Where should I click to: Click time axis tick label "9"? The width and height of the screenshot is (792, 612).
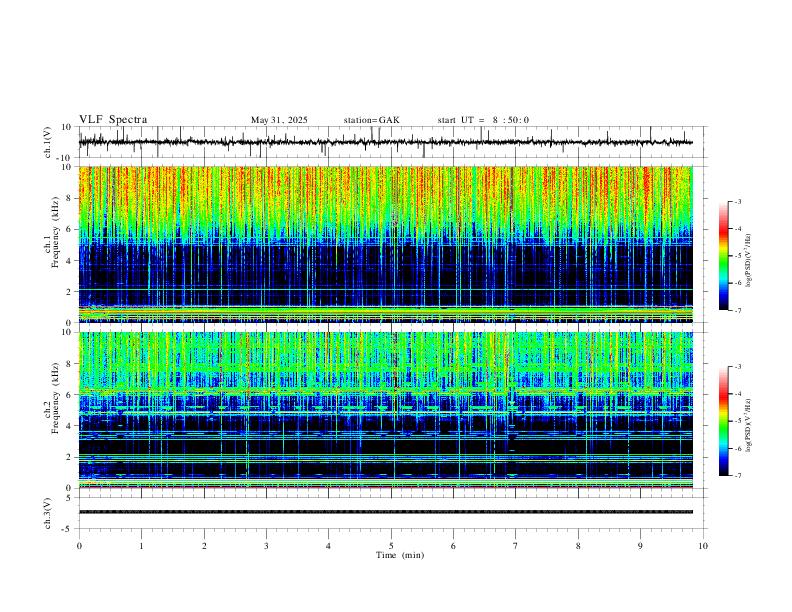640,546
